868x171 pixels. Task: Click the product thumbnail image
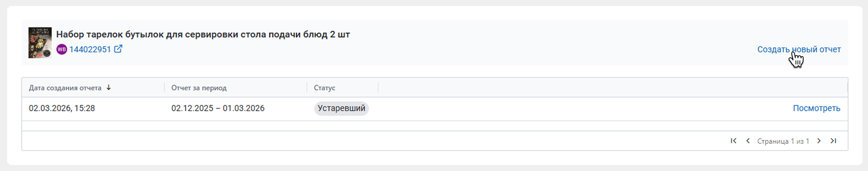click(x=40, y=43)
